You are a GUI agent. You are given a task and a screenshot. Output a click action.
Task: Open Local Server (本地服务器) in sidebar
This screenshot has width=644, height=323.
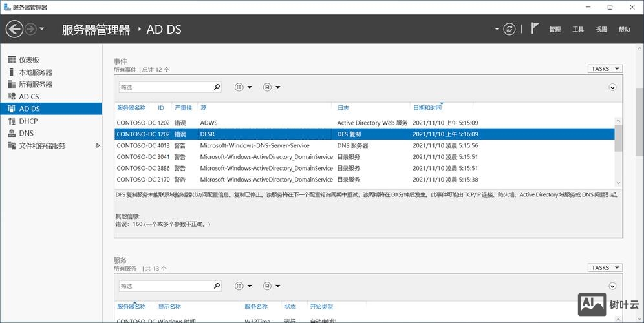(35, 72)
